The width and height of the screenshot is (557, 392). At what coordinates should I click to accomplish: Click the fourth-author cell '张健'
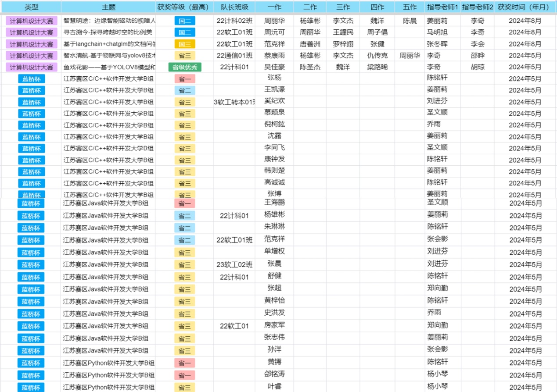point(377,44)
